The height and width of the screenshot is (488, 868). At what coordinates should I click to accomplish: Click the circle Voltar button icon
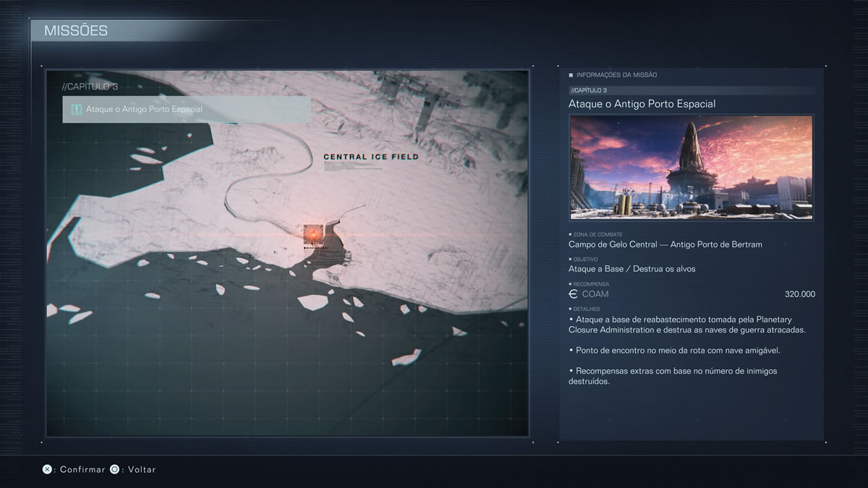pyautogui.click(x=114, y=469)
